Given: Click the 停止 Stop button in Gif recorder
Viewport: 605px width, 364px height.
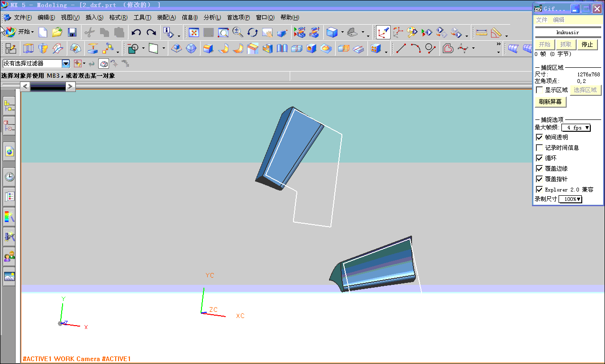Looking at the screenshot, I should tap(587, 45).
